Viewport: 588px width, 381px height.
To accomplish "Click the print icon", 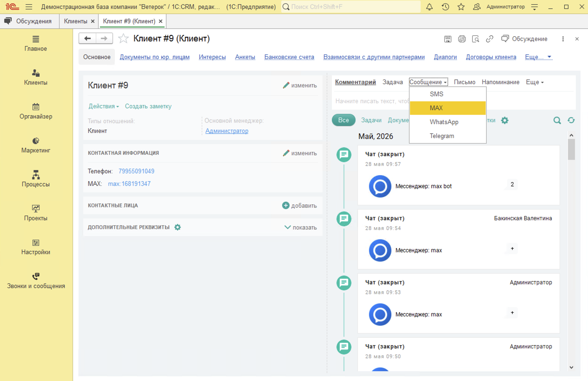I will [x=462, y=39].
